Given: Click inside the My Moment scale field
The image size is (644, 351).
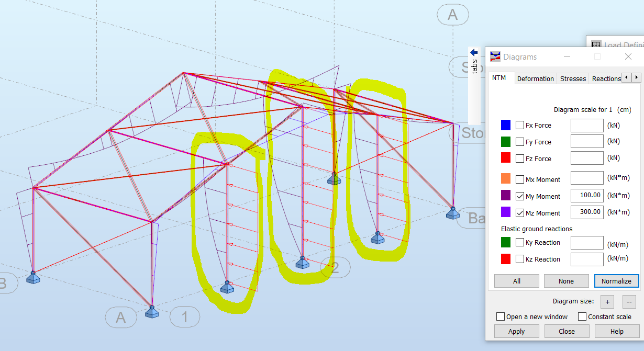Looking at the screenshot, I should (x=586, y=195).
